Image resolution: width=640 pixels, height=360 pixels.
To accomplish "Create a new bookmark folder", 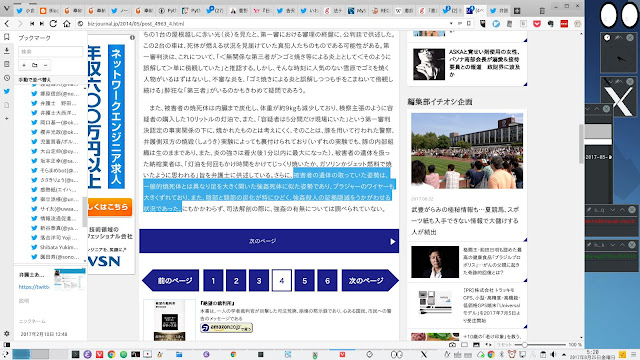I will [x=35, y=65].
